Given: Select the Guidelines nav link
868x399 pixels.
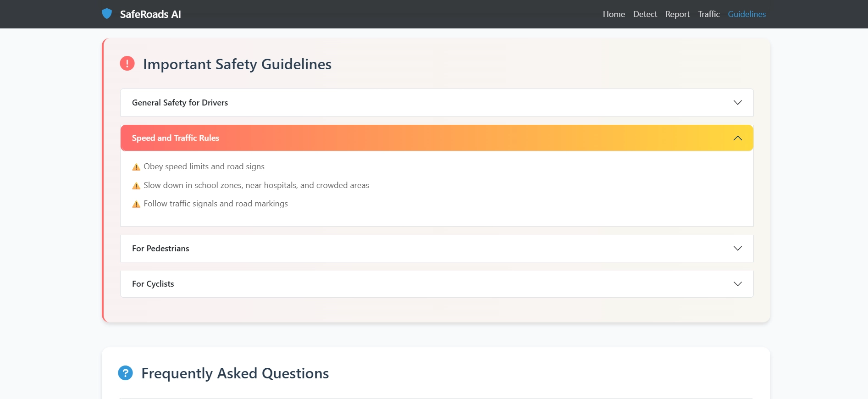Looking at the screenshot, I should [746, 14].
